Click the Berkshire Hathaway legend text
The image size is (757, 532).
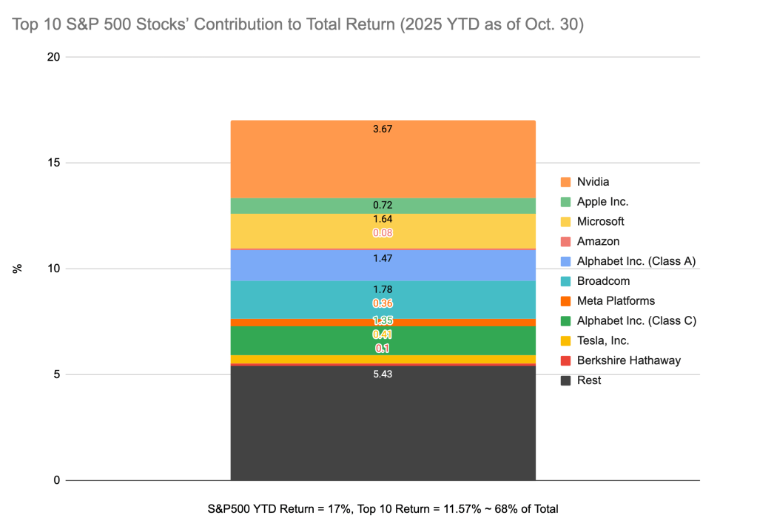coord(629,360)
